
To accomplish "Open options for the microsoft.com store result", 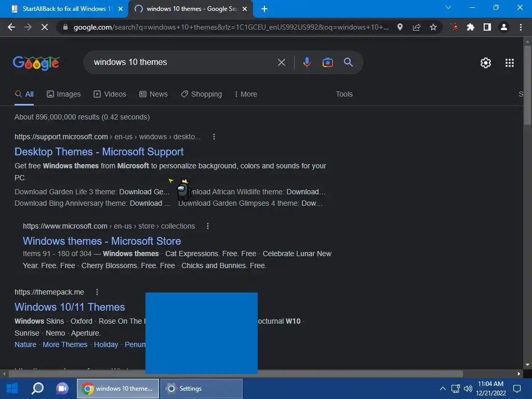I will (x=208, y=226).
